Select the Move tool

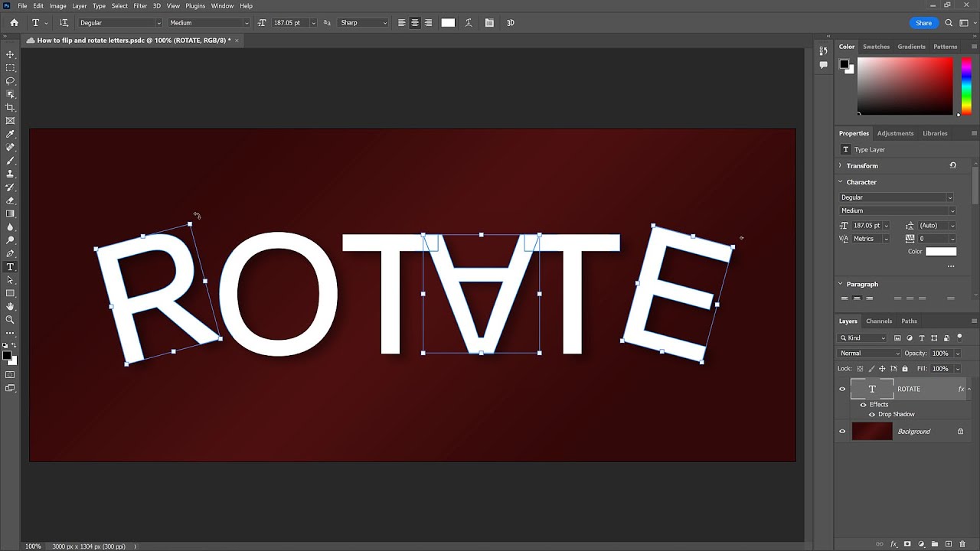10,55
